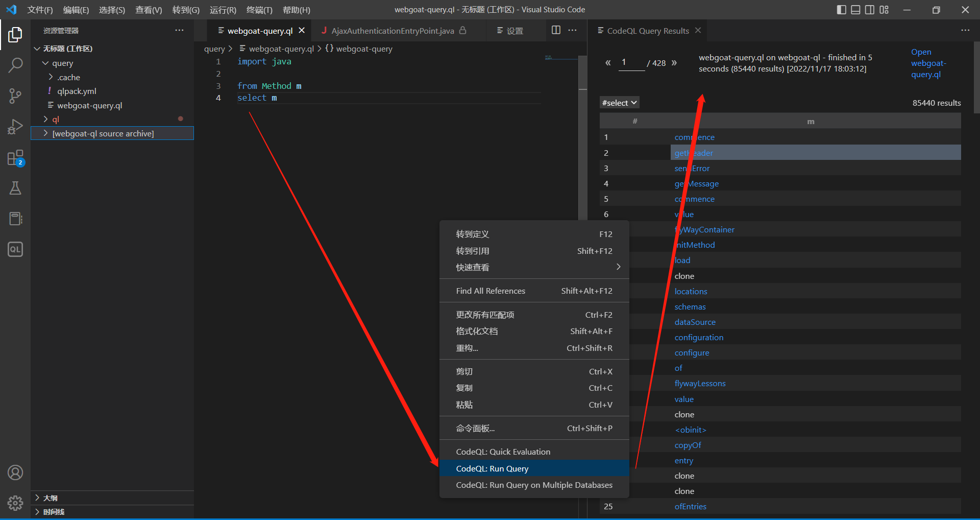Screen dimensions: 980x520
Task: Open the 文件(F) menu
Action: (40, 10)
